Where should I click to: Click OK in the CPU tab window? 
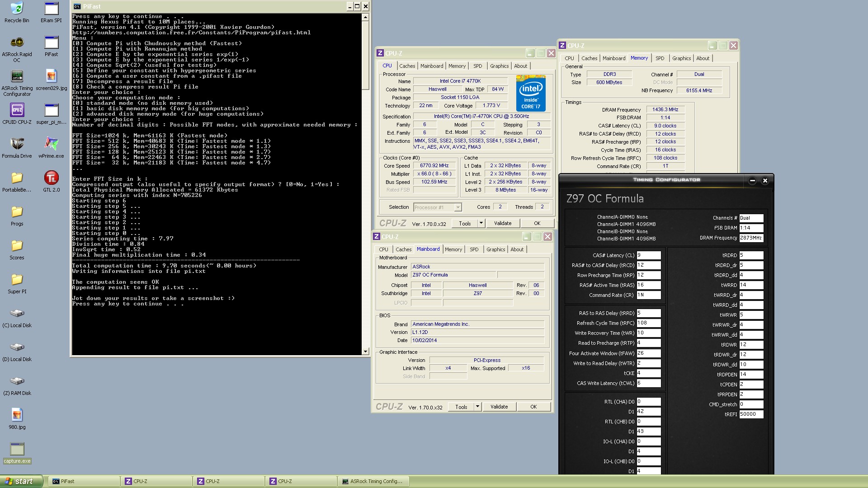537,223
